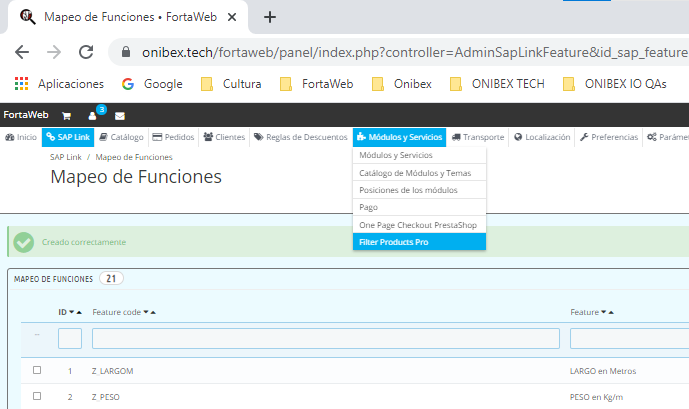Sort the Feature column descending

602,313
